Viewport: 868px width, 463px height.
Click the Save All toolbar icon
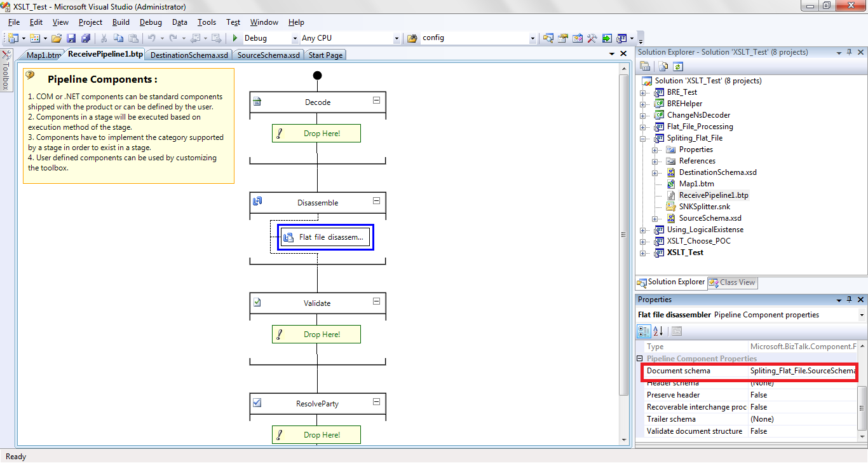(86, 38)
